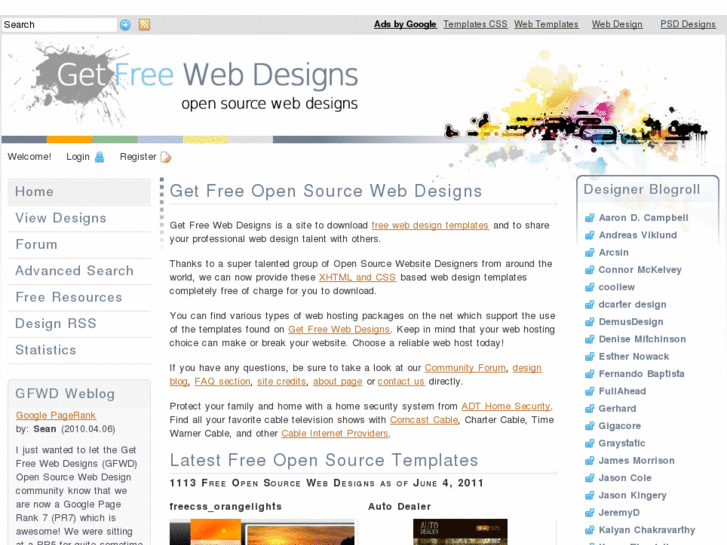This screenshot has height=545, width=727.
Task: Click the link icon beside Jason Cole
Action: point(589,478)
